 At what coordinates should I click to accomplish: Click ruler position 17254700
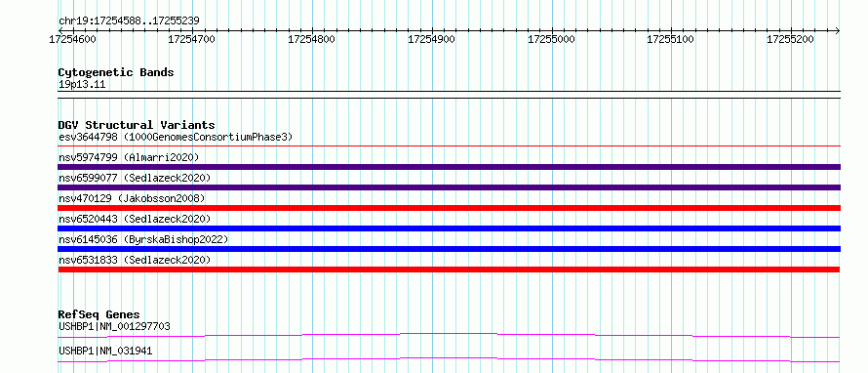[192, 39]
